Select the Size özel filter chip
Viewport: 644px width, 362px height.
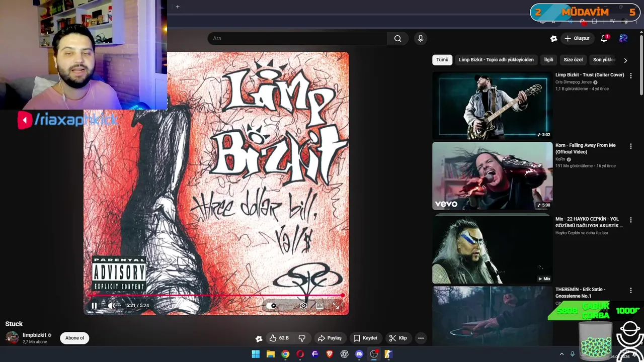click(573, 60)
